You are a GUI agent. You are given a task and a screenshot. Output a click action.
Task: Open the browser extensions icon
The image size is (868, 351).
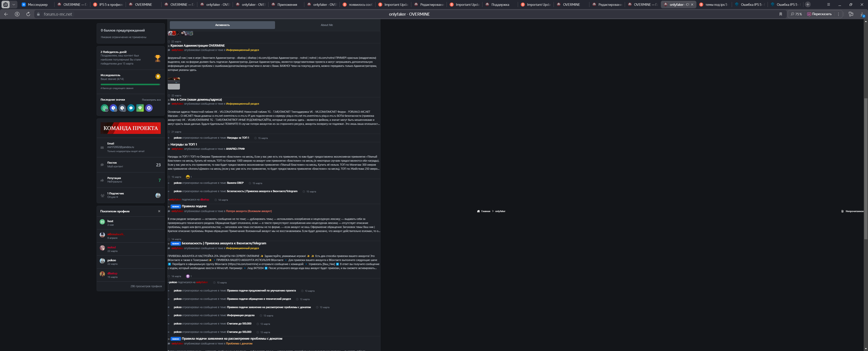[x=851, y=14]
